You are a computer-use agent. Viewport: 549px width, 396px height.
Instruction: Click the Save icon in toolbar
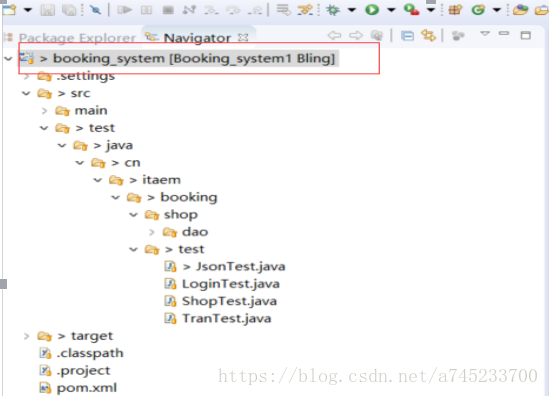(x=48, y=10)
